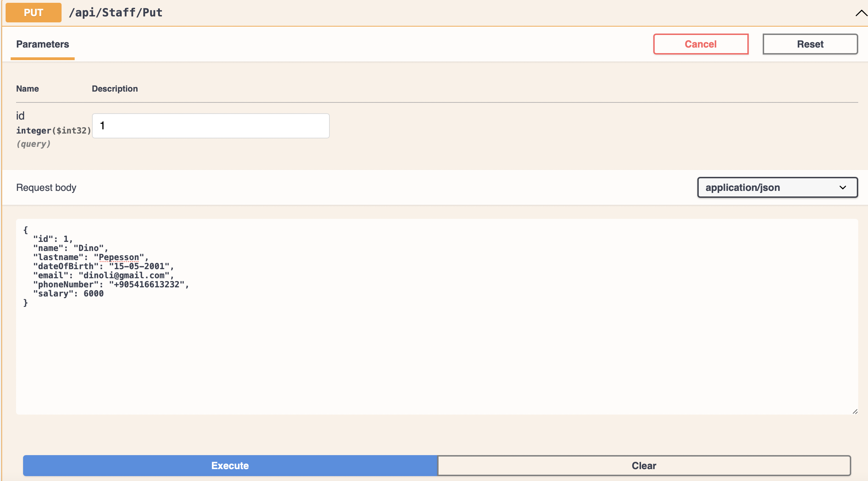Click the resize handle of the body editor

tap(856, 411)
